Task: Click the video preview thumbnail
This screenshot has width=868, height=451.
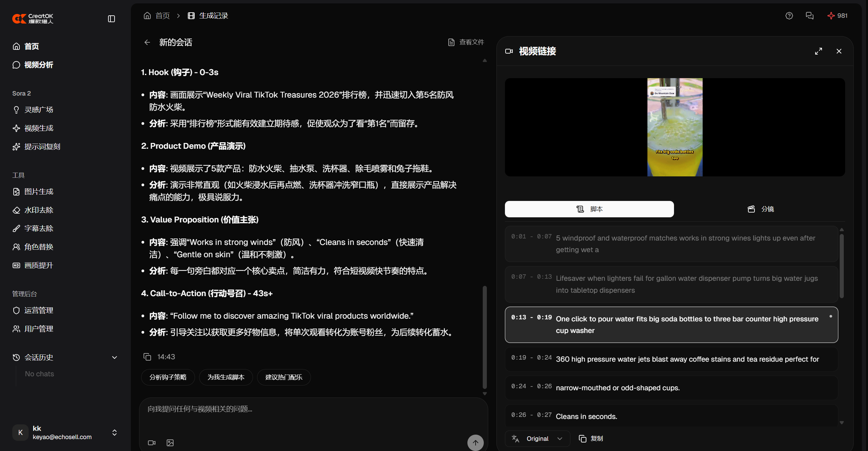Action: pos(675,127)
